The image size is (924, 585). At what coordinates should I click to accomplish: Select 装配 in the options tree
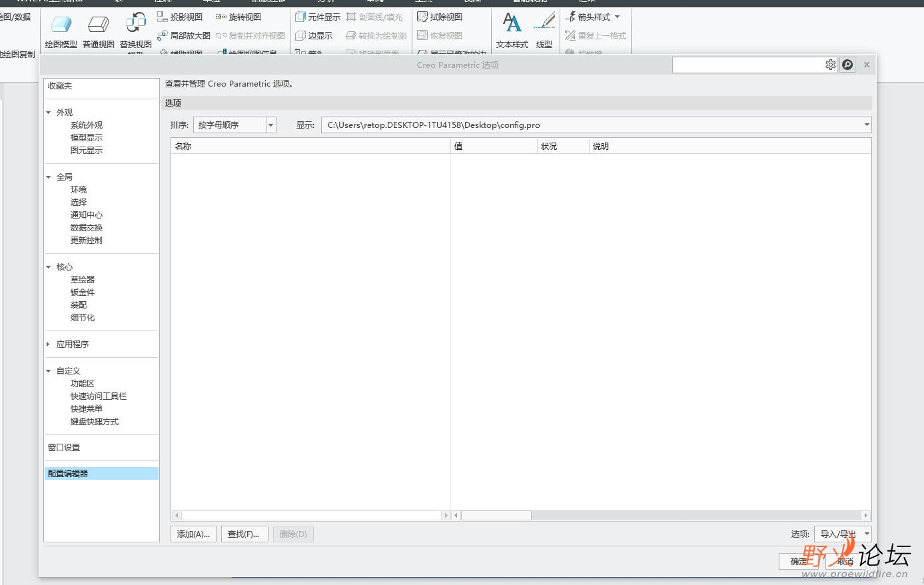(x=79, y=305)
